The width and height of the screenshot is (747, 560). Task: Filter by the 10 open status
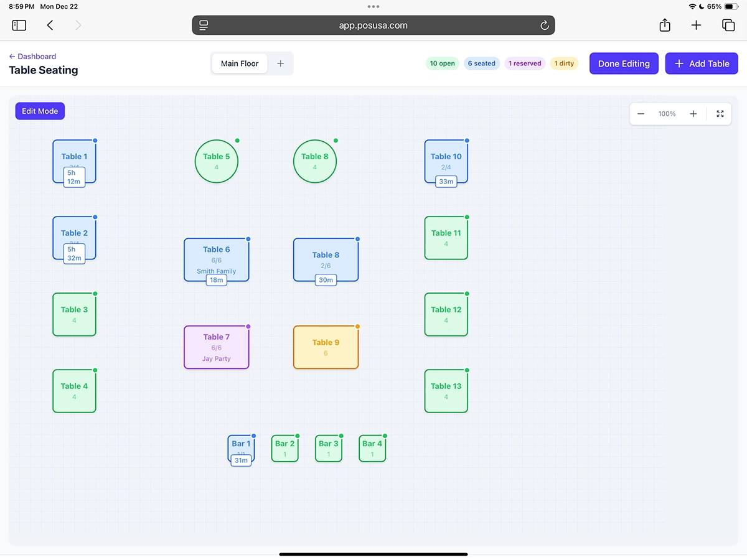coord(443,63)
